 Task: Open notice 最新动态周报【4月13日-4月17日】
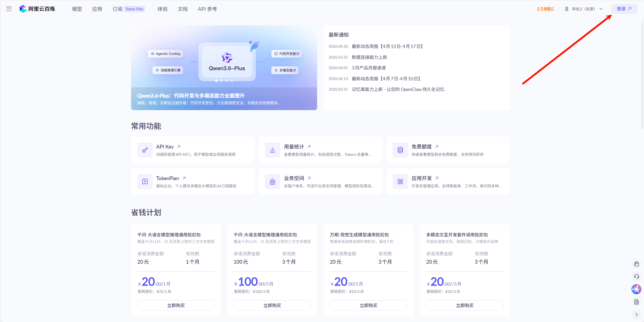click(x=388, y=46)
